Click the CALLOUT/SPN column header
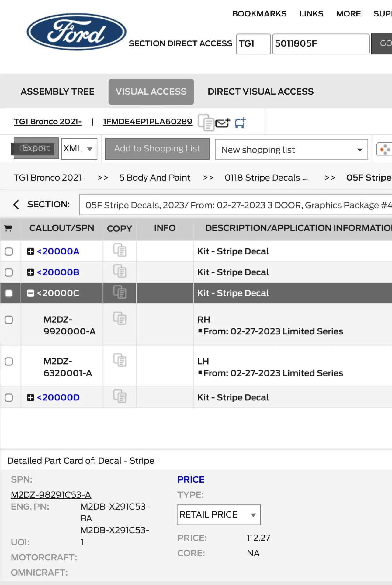Image resolution: width=392 pixels, height=585 pixels. pyautogui.click(x=62, y=228)
